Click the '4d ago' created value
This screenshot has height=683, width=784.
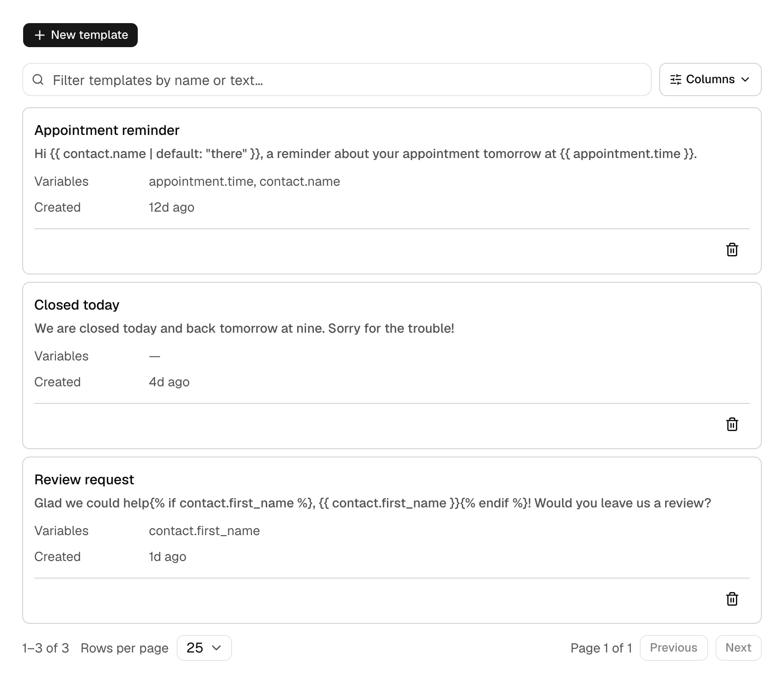[169, 382]
